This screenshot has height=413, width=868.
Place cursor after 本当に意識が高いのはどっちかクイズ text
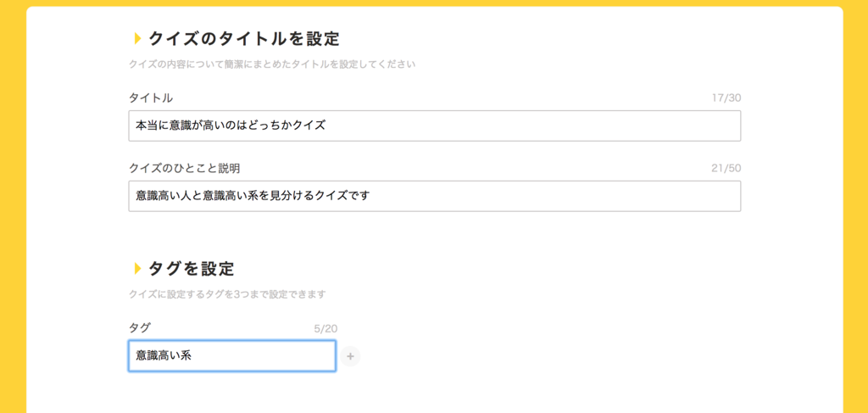[x=326, y=126]
